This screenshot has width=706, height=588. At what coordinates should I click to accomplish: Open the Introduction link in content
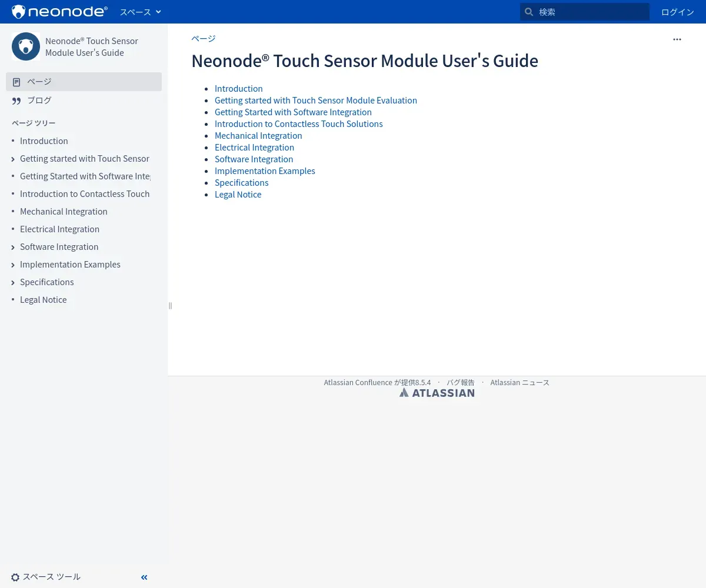238,88
